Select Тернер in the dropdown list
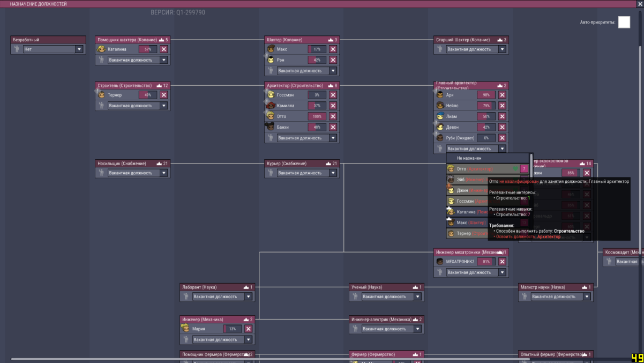The width and height of the screenshot is (644, 363). (467, 234)
